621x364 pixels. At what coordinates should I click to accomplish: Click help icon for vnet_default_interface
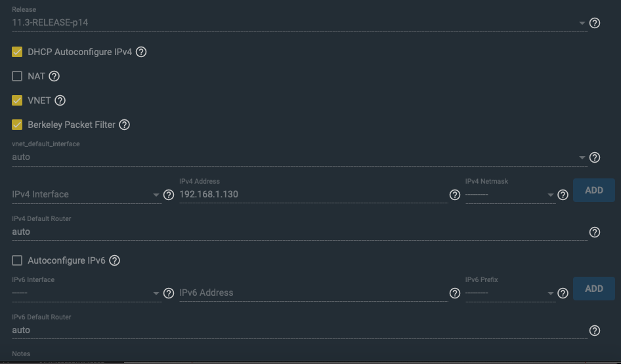point(595,157)
